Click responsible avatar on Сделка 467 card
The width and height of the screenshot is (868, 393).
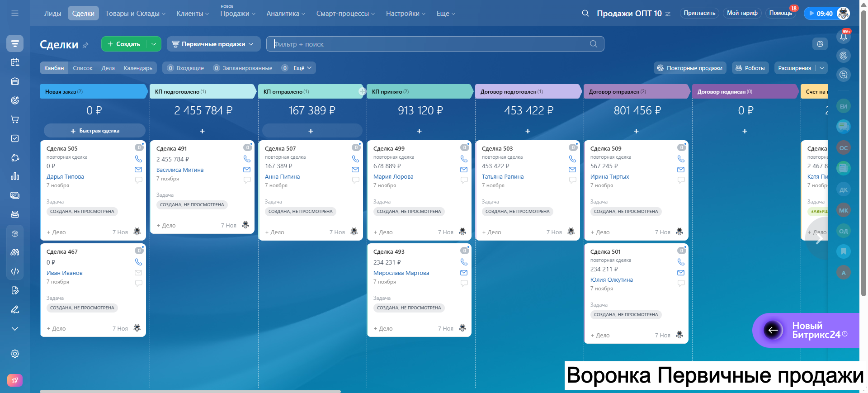(x=137, y=327)
